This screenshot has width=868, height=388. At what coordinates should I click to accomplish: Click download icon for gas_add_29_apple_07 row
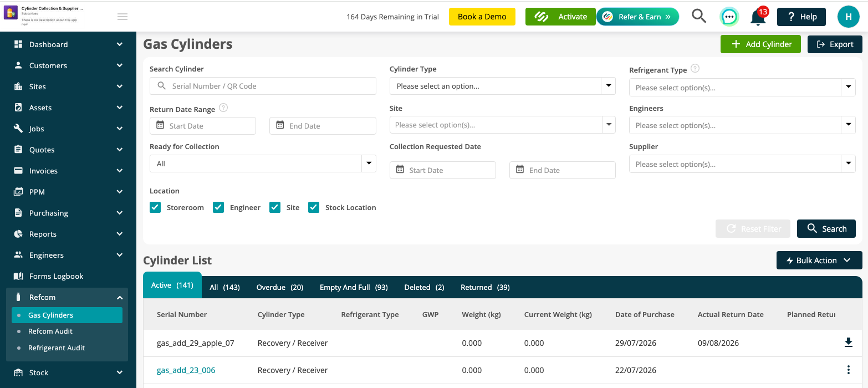tap(848, 343)
